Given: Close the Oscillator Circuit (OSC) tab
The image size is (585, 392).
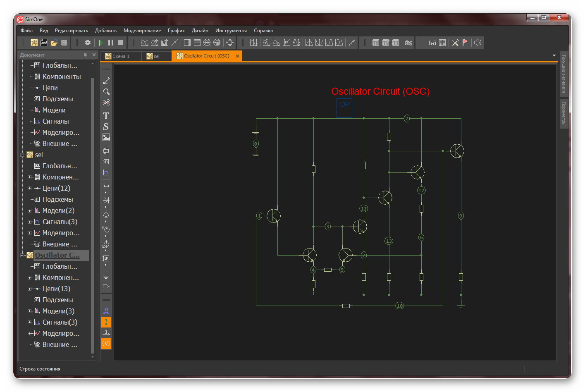Looking at the screenshot, I should [x=237, y=56].
